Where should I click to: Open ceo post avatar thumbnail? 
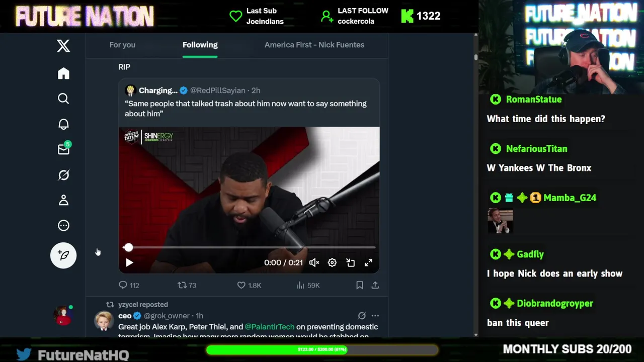tap(104, 321)
